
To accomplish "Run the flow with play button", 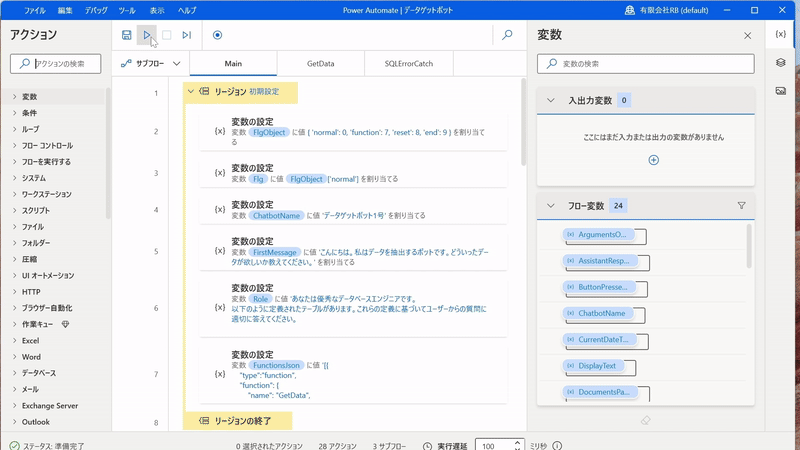I will pyautogui.click(x=147, y=35).
